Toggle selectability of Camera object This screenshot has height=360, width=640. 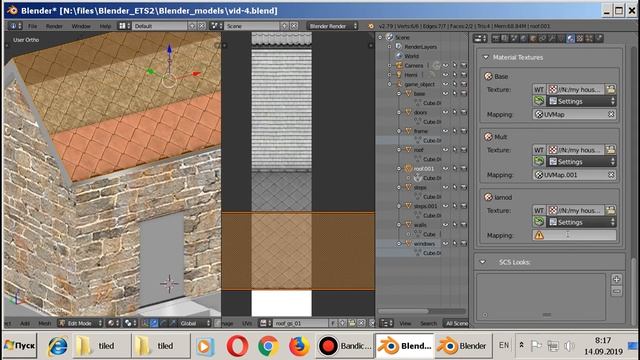tap(454, 65)
